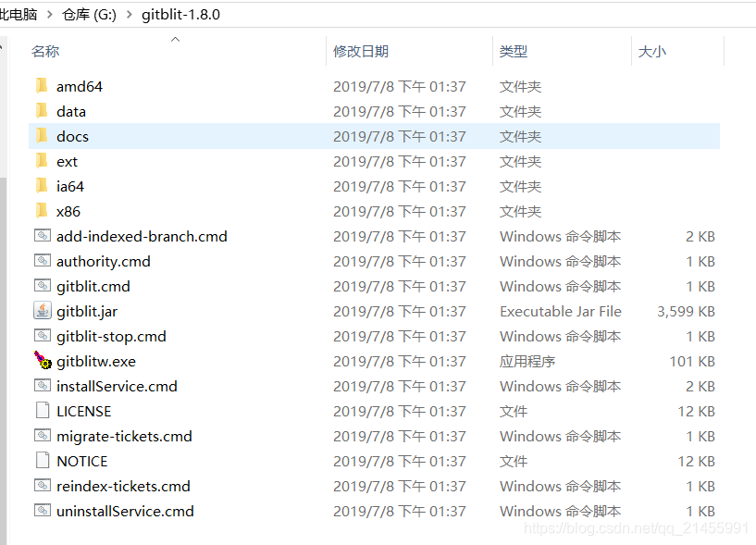Click the modified date of gitblit.jar
This screenshot has height=545, width=756.
pos(400,312)
